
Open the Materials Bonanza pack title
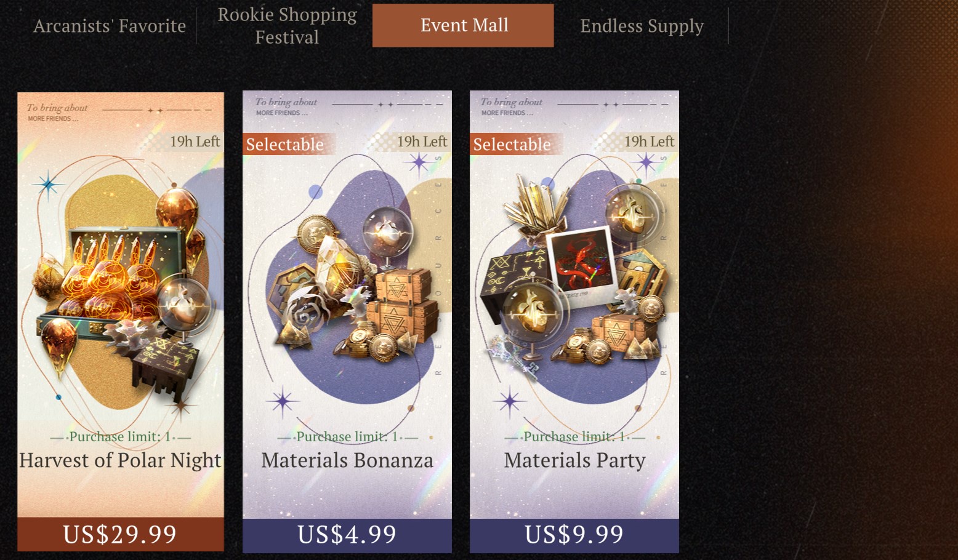click(347, 460)
